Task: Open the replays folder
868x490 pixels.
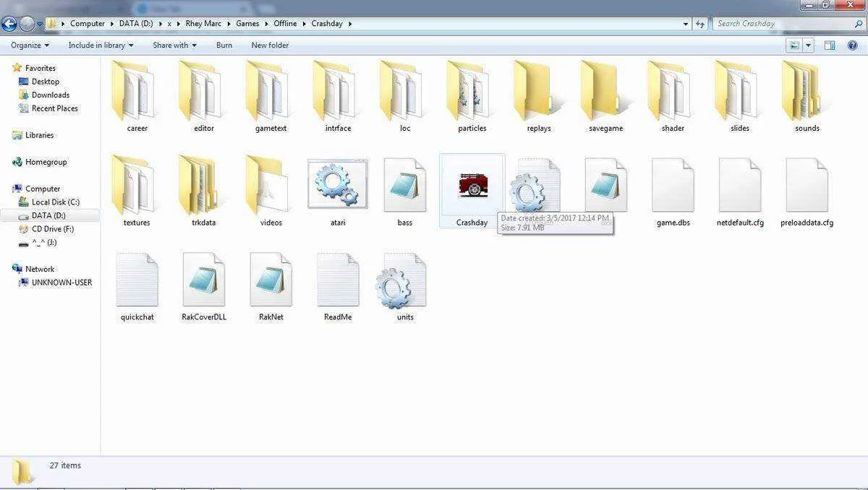Action: 539,96
